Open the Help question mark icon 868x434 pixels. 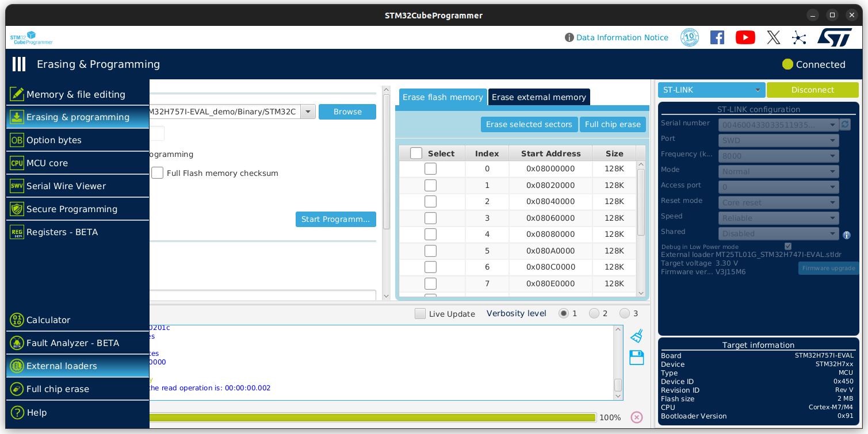17,412
